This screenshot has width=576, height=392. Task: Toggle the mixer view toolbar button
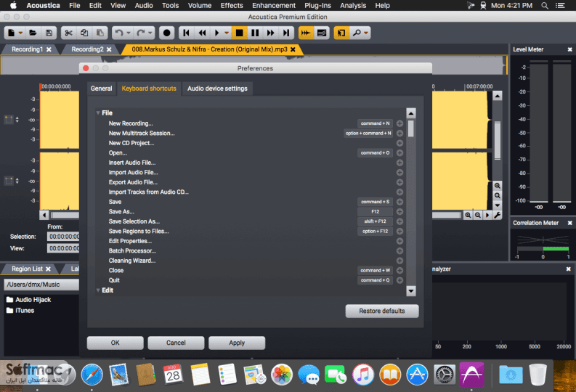point(322,33)
